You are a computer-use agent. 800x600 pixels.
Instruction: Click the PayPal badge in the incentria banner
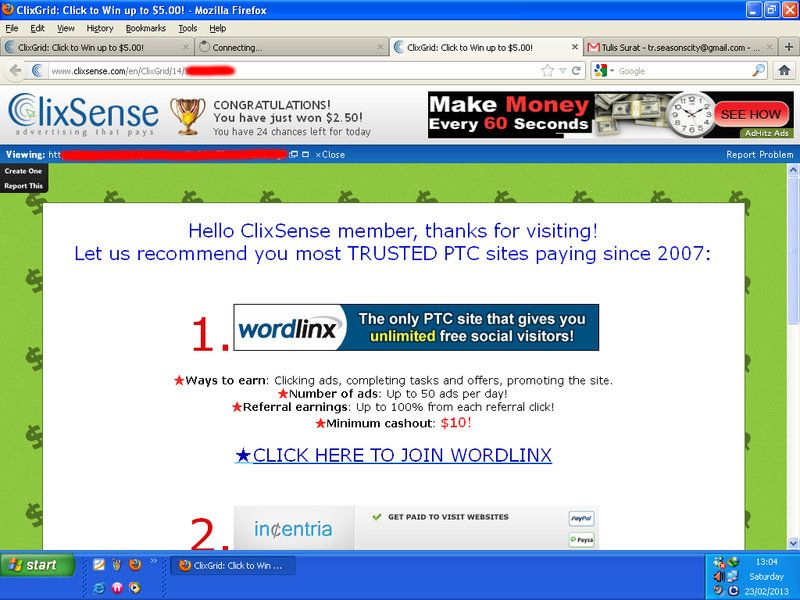(581, 518)
